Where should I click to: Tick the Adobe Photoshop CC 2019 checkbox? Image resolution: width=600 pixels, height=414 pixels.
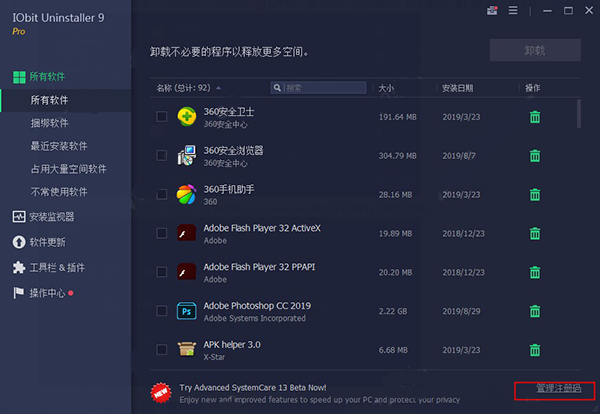click(162, 311)
